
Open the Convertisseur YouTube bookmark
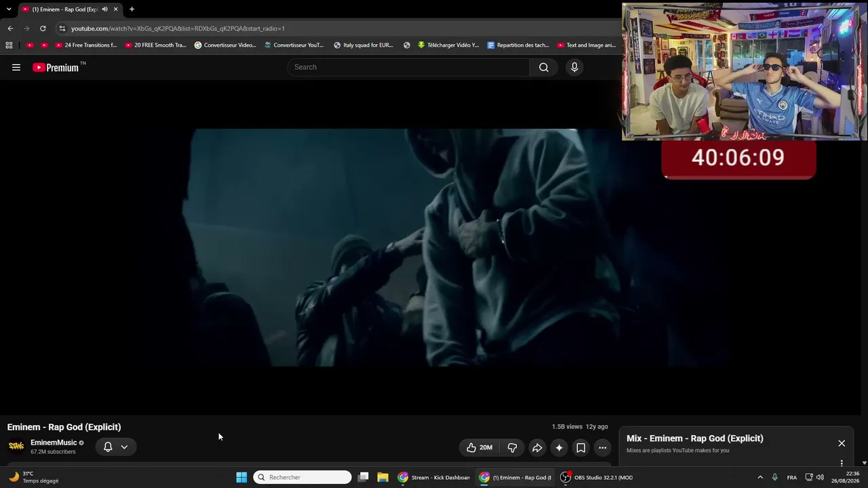tap(294, 45)
